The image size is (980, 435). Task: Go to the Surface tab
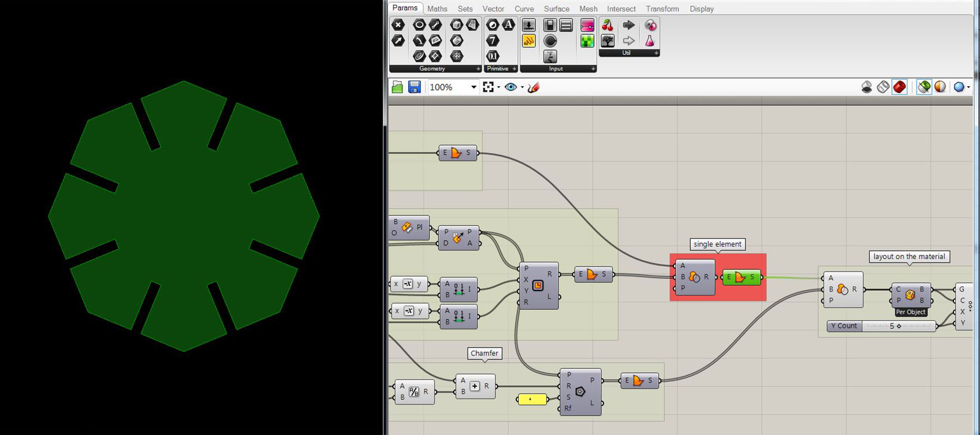point(556,9)
